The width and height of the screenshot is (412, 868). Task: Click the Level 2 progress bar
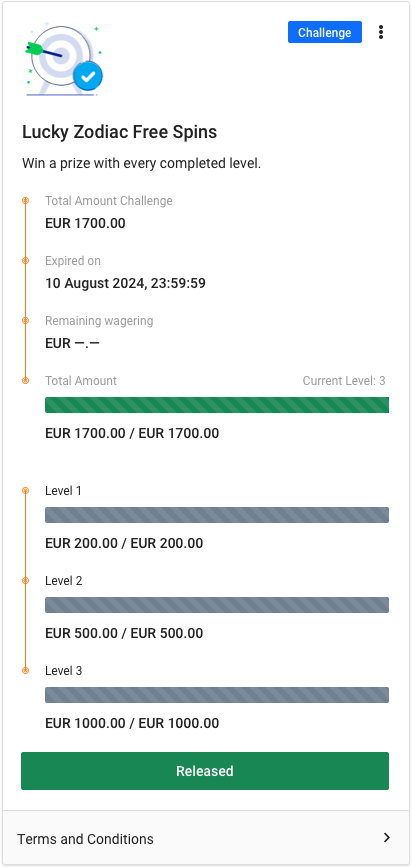point(217,605)
